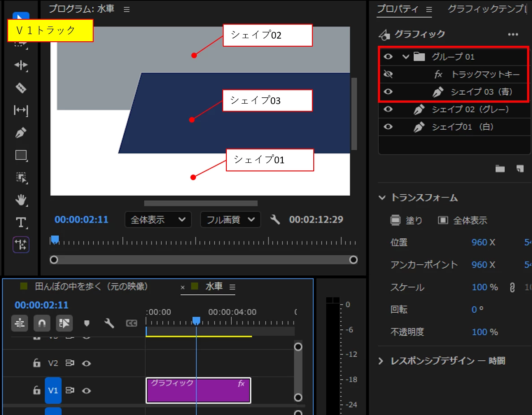Click the closed captions CC icon
Image resolution: width=532 pixels, height=415 pixels.
(x=132, y=323)
